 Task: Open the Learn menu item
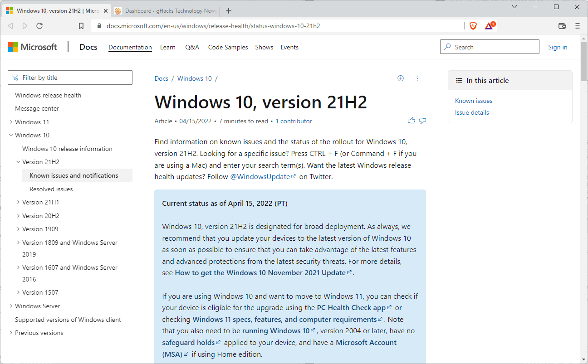pos(168,47)
